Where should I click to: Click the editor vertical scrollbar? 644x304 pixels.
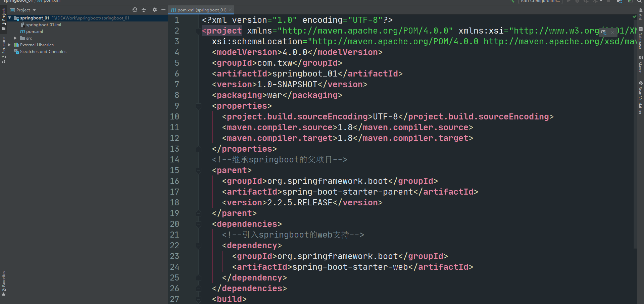(x=635, y=134)
